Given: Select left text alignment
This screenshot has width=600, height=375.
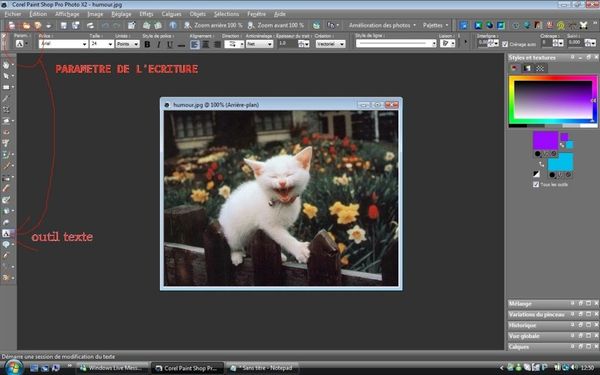Looking at the screenshot, I should [194, 44].
